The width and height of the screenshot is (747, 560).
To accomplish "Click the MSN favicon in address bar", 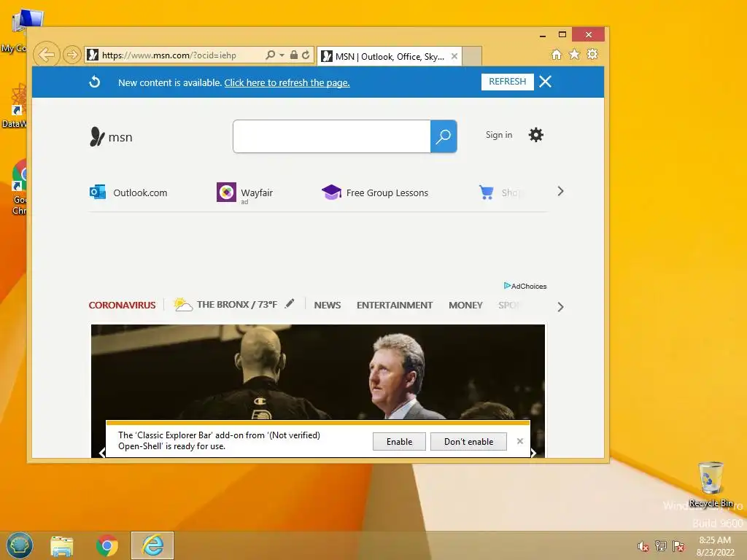I will [93, 55].
